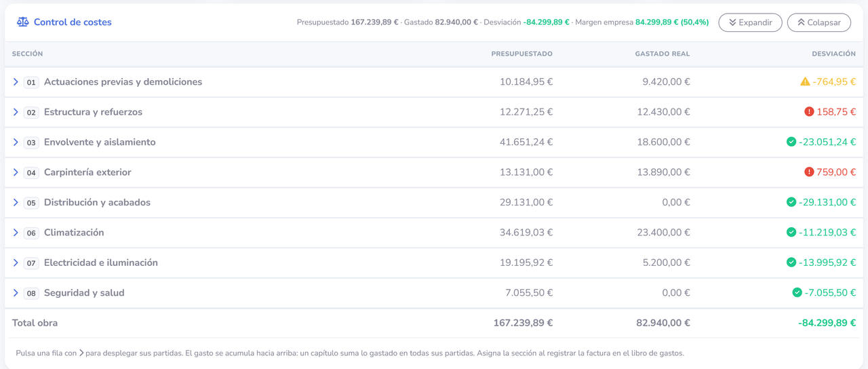Select the Electricidad e iluminación row label
Viewport: 868px width, 369px height.
click(101, 263)
